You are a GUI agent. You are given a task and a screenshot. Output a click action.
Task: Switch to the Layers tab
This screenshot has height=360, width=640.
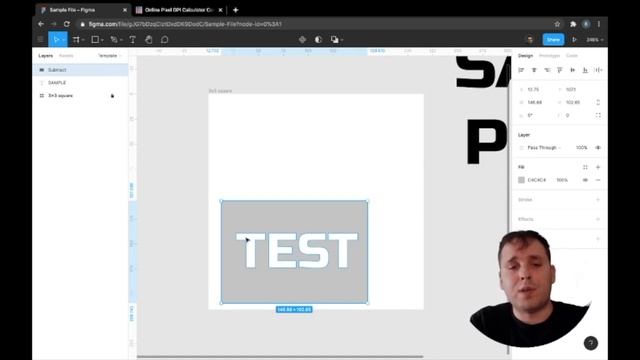click(x=45, y=56)
